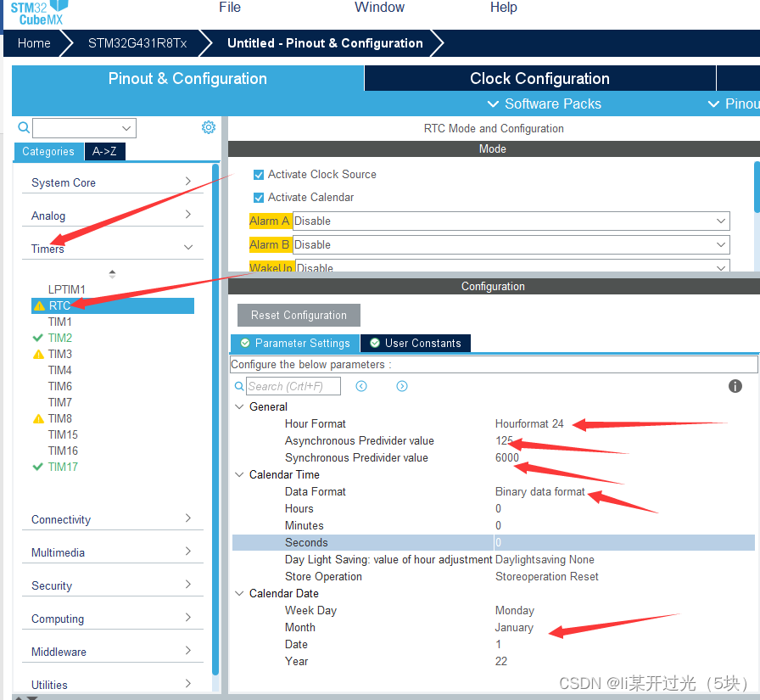Image resolution: width=760 pixels, height=700 pixels.
Task: Collapse the General parameter group
Action: [x=239, y=406]
